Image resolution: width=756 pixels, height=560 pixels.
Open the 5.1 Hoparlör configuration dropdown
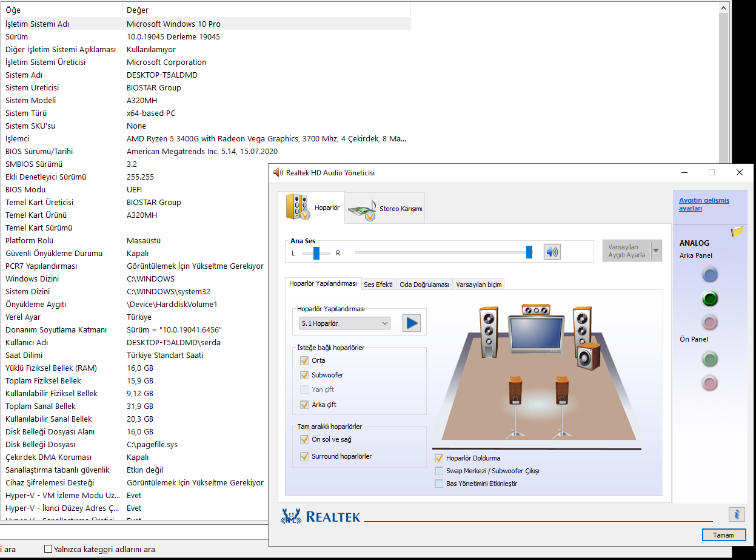345,323
